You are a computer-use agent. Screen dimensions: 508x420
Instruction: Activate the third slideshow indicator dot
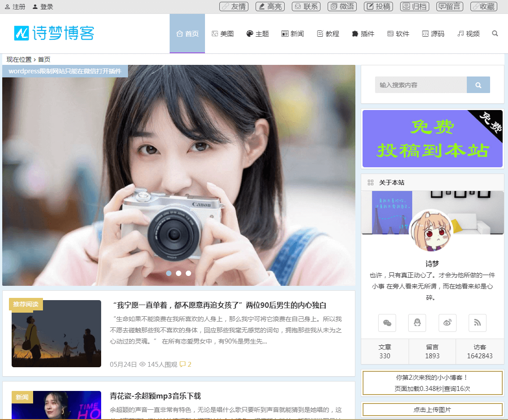(x=188, y=273)
